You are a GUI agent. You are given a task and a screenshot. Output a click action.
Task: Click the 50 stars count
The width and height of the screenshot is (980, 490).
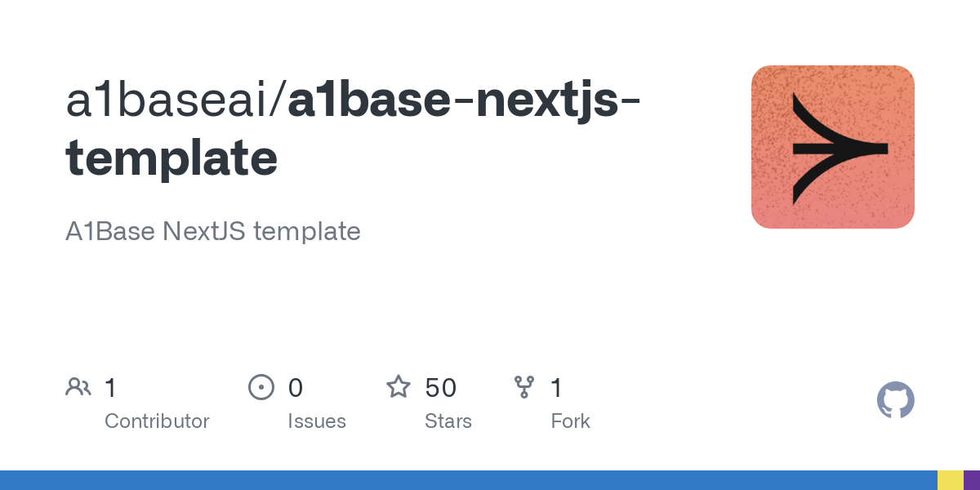click(440, 388)
